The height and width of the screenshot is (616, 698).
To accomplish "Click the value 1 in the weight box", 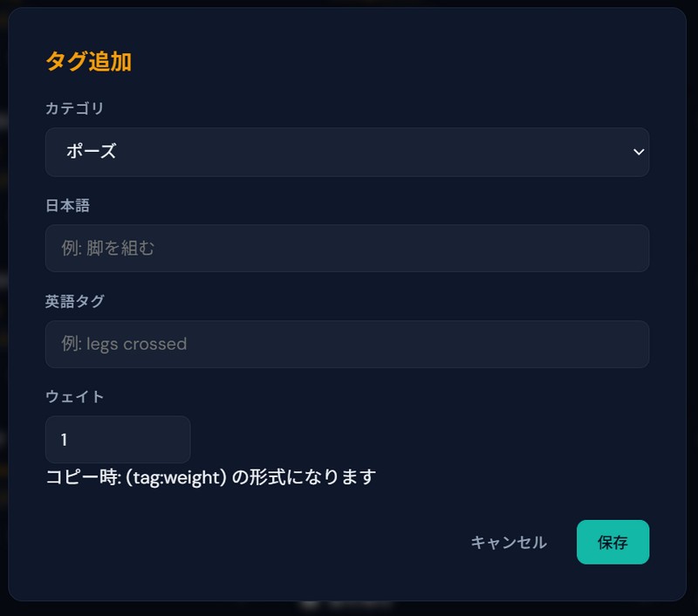I will point(65,440).
